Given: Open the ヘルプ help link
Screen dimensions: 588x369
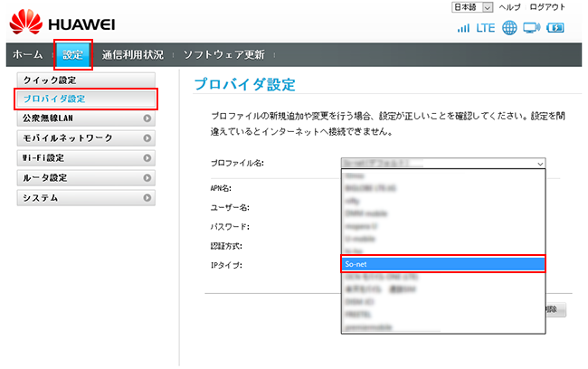Looking at the screenshot, I should 509,7.
